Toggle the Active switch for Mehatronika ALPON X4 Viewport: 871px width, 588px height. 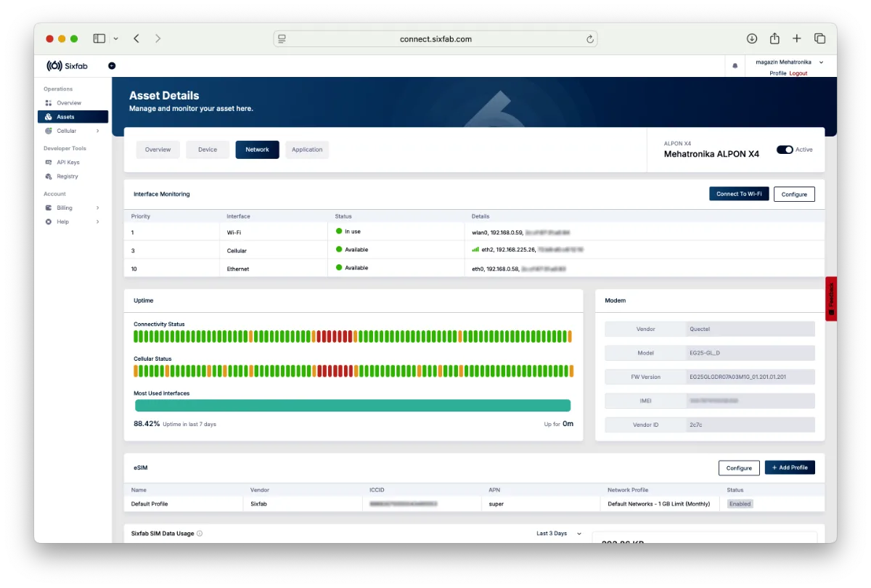tap(785, 150)
